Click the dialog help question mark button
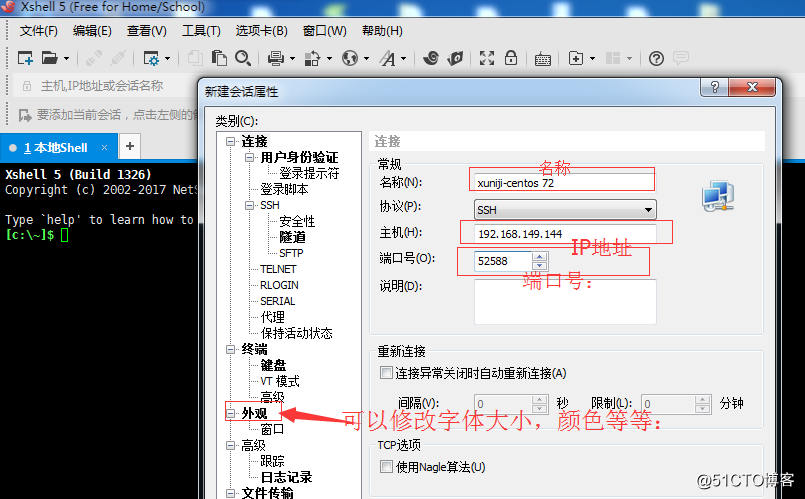The height and width of the screenshot is (499, 805). click(715, 87)
